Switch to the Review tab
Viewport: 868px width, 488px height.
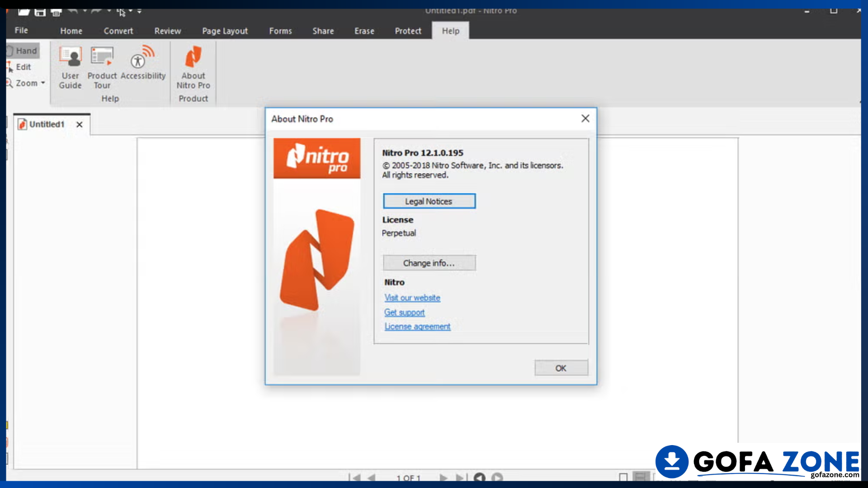(x=168, y=31)
